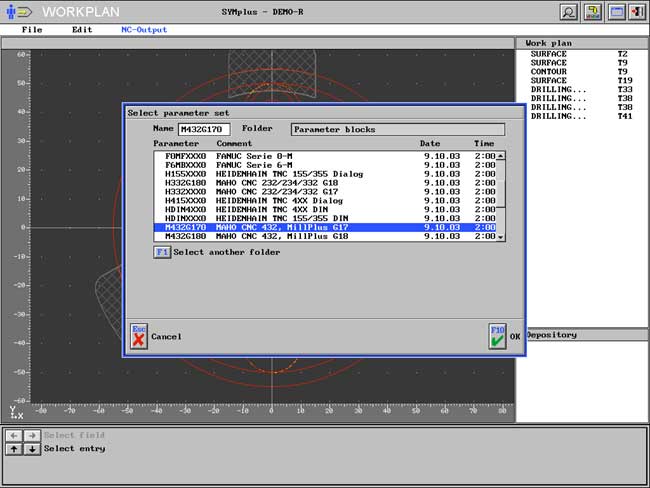Open the File menu
650x488 pixels.
(32, 30)
